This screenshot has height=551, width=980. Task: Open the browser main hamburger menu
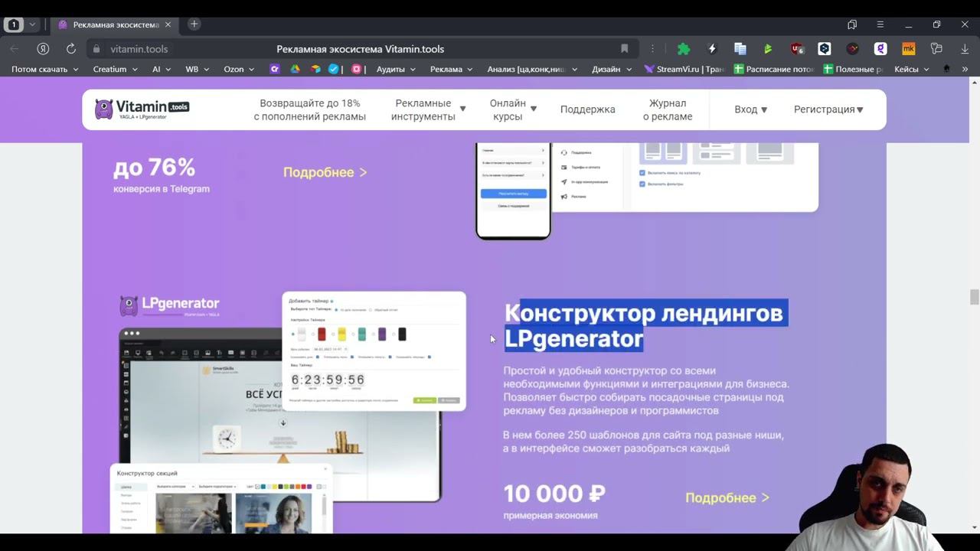click(x=880, y=24)
